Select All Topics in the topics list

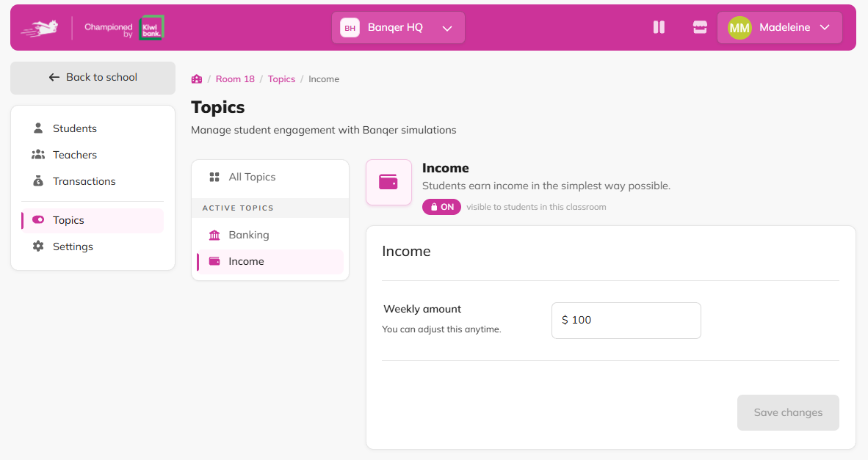(x=270, y=177)
